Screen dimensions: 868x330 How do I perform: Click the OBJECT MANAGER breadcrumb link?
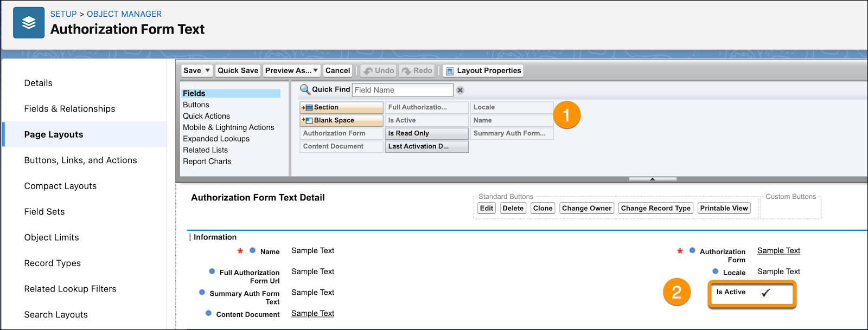click(x=124, y=14)
